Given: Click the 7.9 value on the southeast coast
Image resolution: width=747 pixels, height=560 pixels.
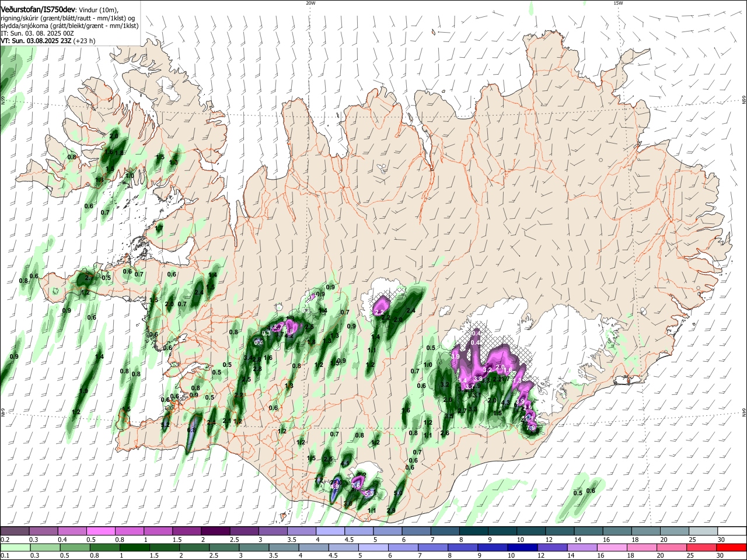Looking at the screenshot, I should 531,428.
